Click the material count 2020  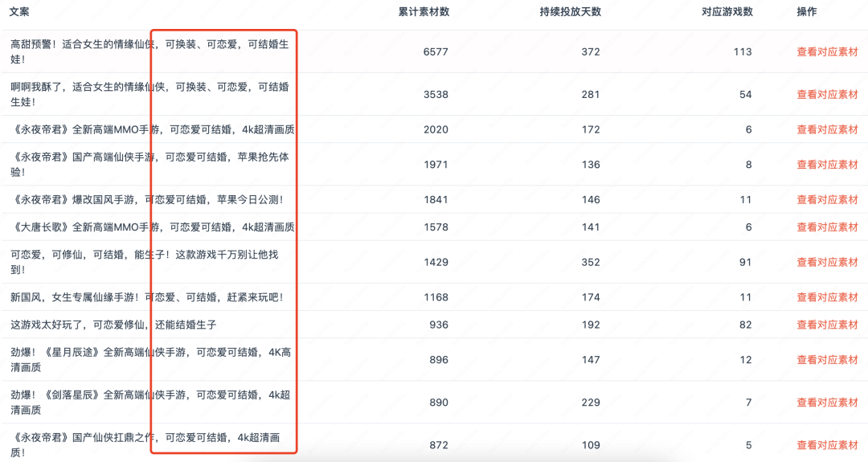pos(436,129)
